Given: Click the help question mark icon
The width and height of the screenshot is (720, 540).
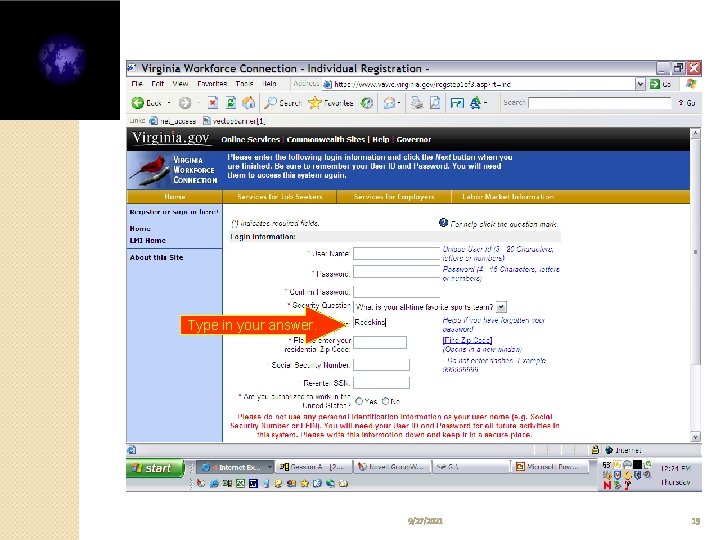Looking at the screenshot, I should point(443,223).
